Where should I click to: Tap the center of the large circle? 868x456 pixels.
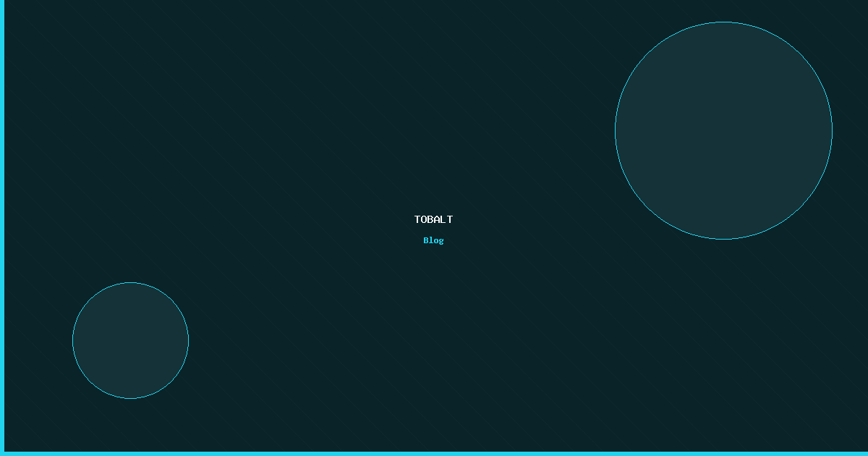723,130
